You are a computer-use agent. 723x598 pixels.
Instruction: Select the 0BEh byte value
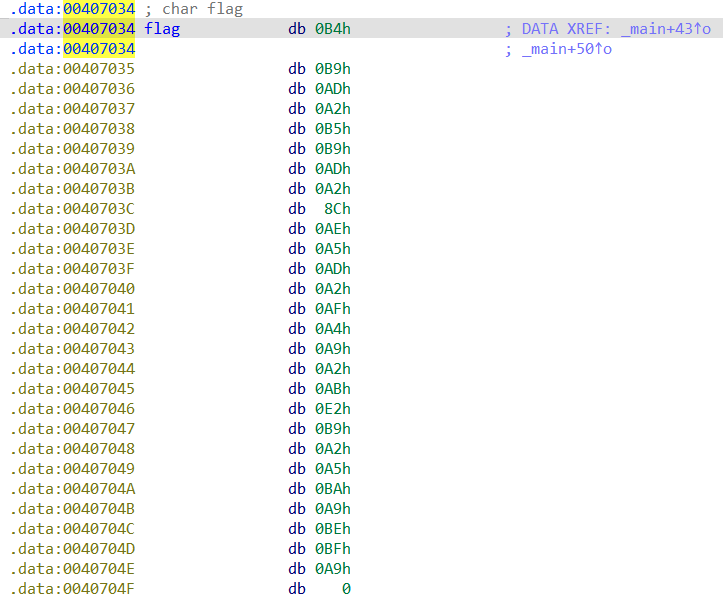[333, 529]
